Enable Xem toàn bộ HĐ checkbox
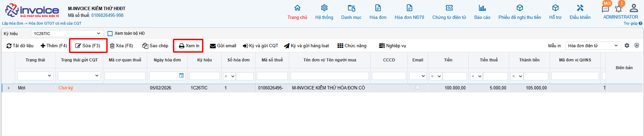Screen dimensions: 644x136 pos(110,33)
